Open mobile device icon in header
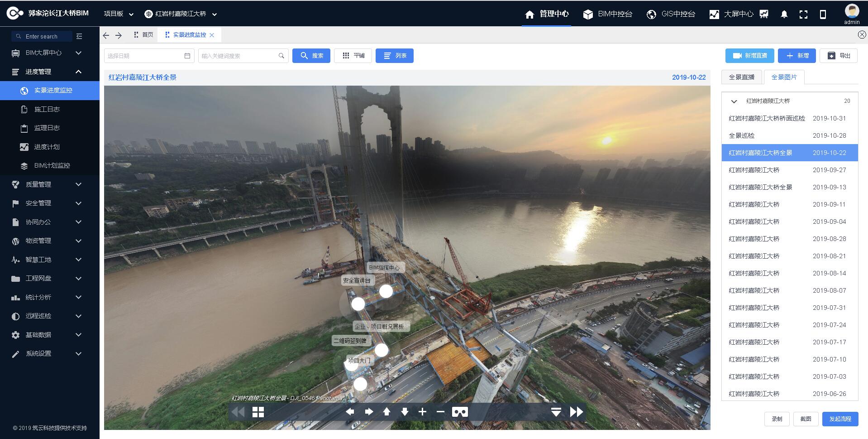Image resolution: width=868 pixels, height=439 pixels. [823, 14]
